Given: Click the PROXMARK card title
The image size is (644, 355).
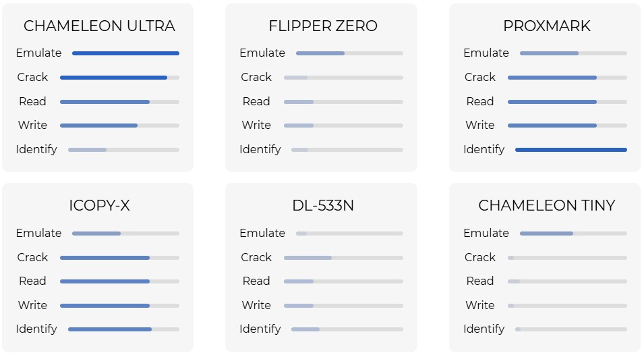Looking at the screenshot, I should 547,26.
